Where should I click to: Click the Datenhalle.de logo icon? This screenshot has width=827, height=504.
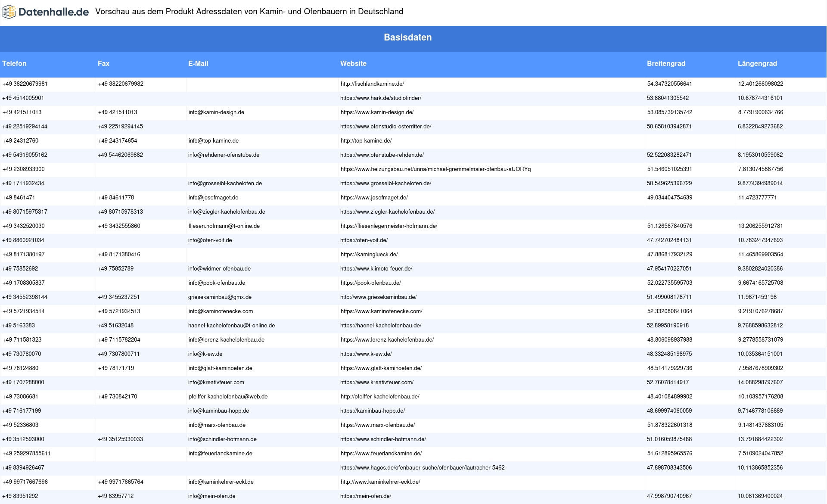(9, 12)
